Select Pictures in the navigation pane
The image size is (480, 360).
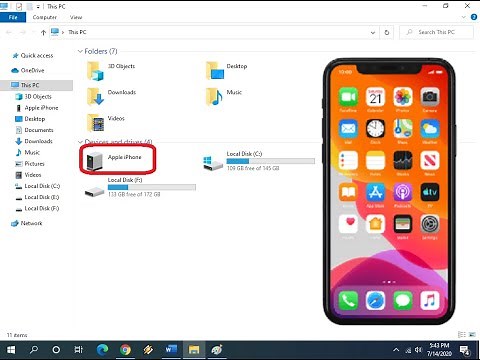click(x=30, y=164)
